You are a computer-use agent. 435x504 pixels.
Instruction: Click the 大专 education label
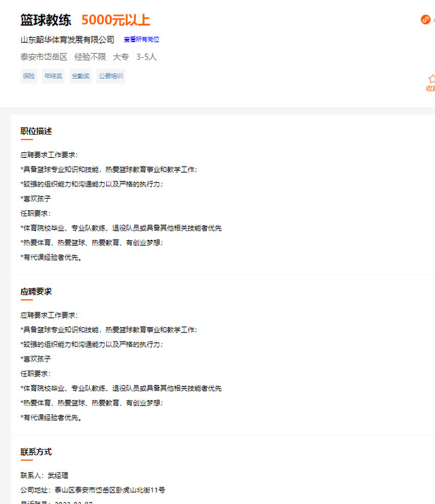[120, 56]
